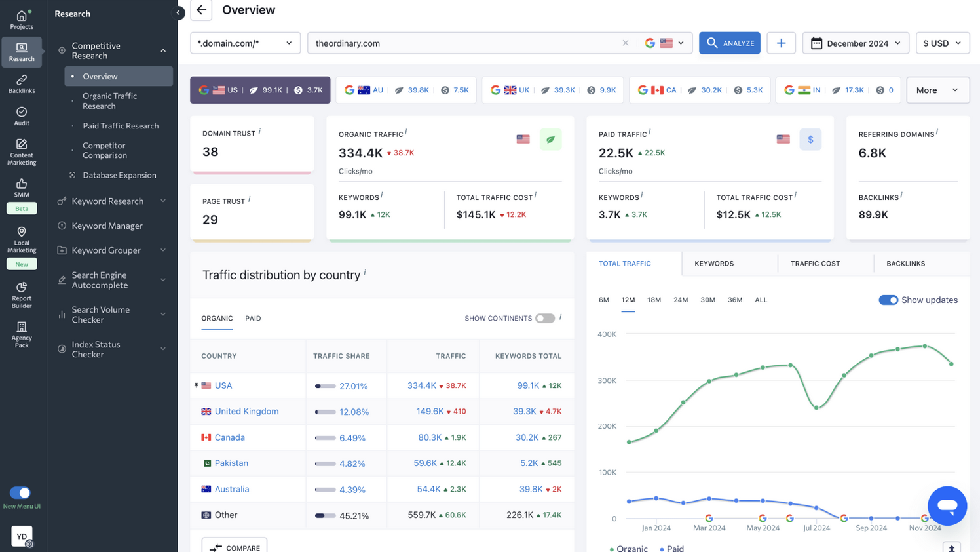This screenshot has width=980, height=552.
Task: Open Local Marketing in the sidebar
Action: tap(22, 240)
